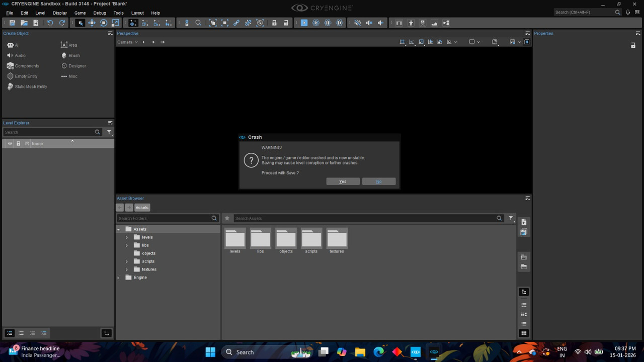The height and width of the screenshot is (362, 644).
Task: Activate the Scale tool
Action: (x=115, y=23)
